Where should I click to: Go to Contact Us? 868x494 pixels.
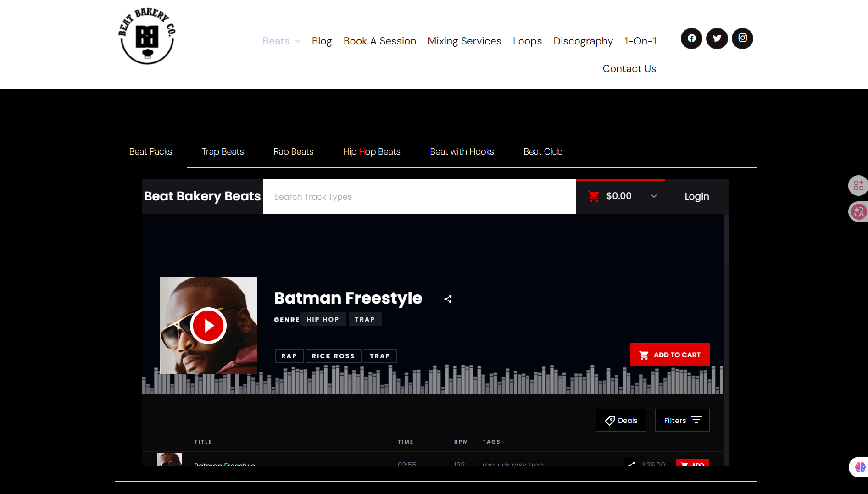pyautogui.click(x=629, y=69)
